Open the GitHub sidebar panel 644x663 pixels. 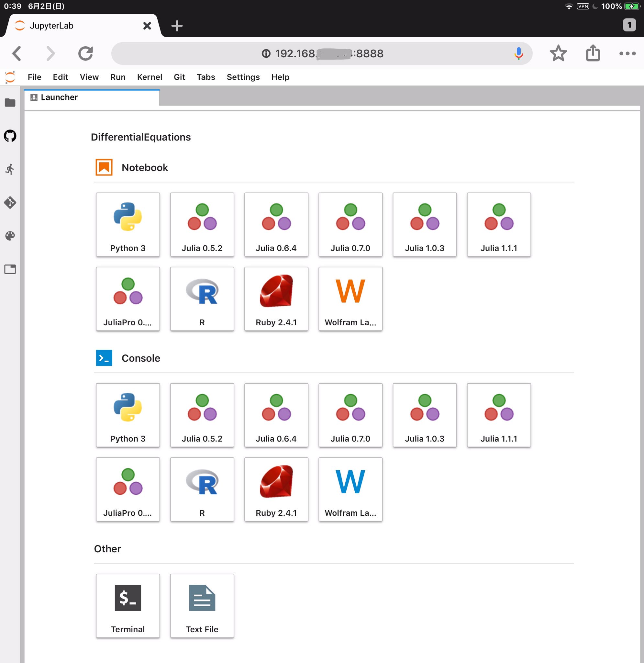click(x=10, y=136)
